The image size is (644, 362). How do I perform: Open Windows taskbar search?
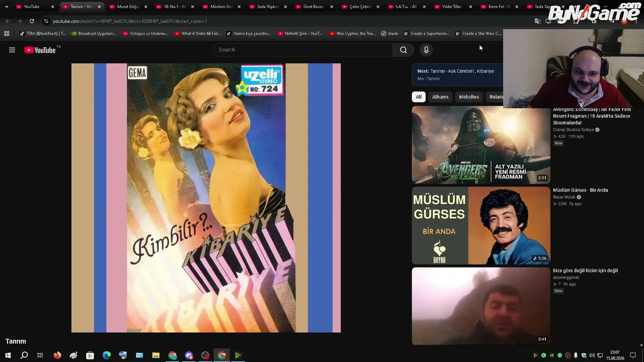pyautogui.click(x=24, y=355)
